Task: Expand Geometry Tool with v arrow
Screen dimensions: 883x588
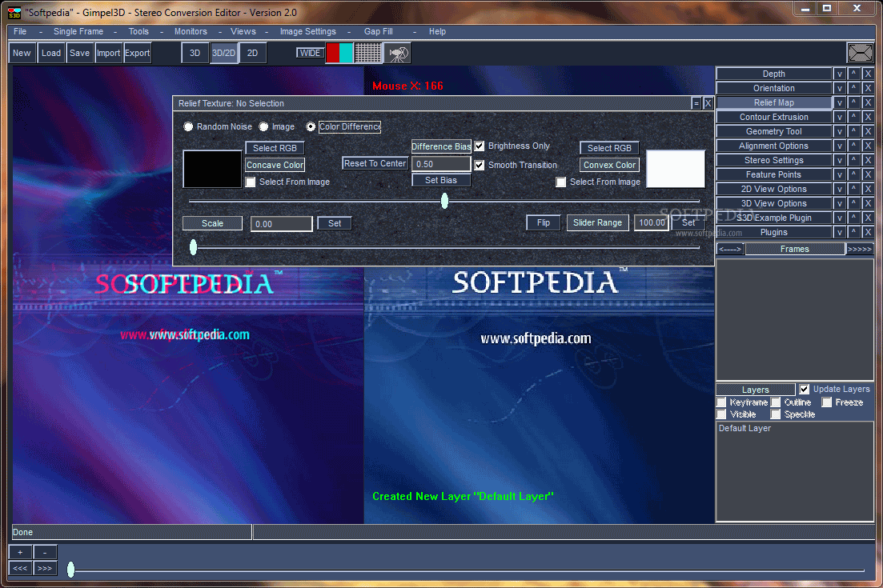Action: [x=840, y=131]
